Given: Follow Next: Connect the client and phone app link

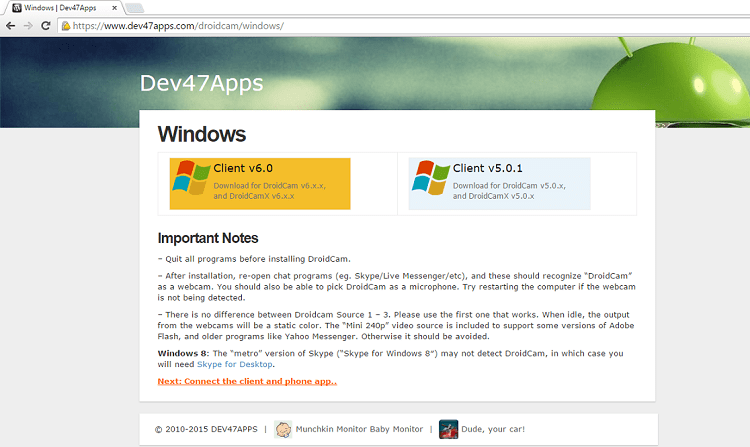Looking at the screenshot, I should (247, 381).
